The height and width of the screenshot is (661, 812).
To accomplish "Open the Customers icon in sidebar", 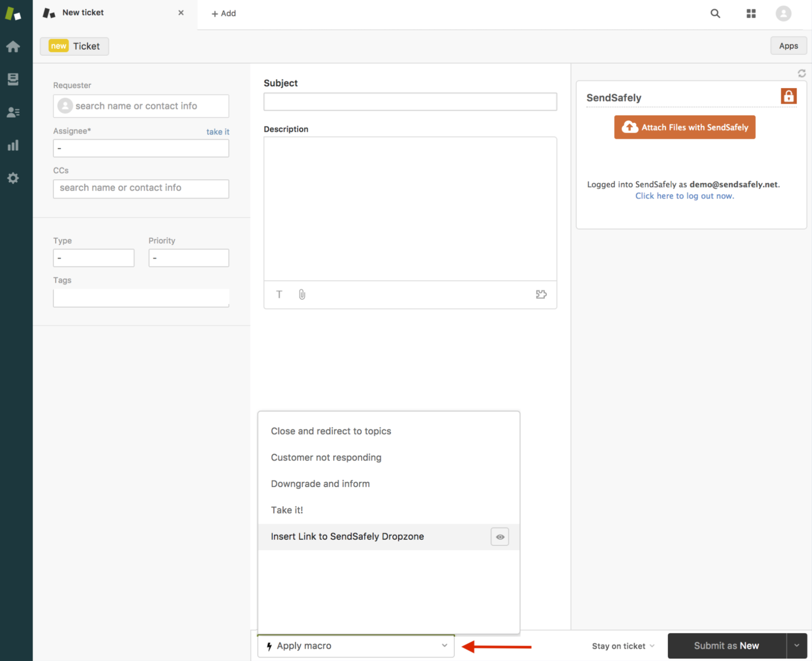I will tap(13, 112).
